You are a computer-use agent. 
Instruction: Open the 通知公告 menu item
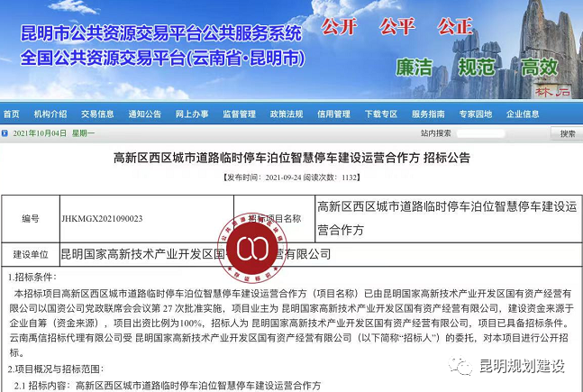[145, 114]
